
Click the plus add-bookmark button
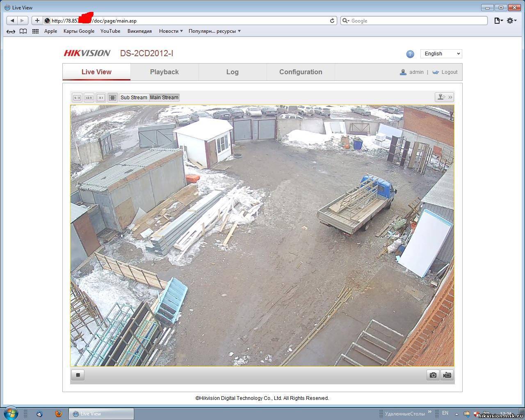coord(37,21)
